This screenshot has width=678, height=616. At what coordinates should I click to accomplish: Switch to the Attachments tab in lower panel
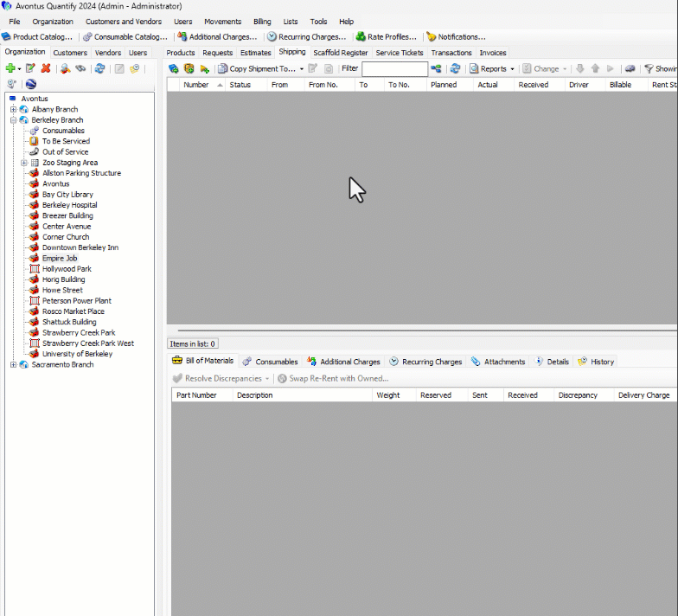click(x=498, y=362)
